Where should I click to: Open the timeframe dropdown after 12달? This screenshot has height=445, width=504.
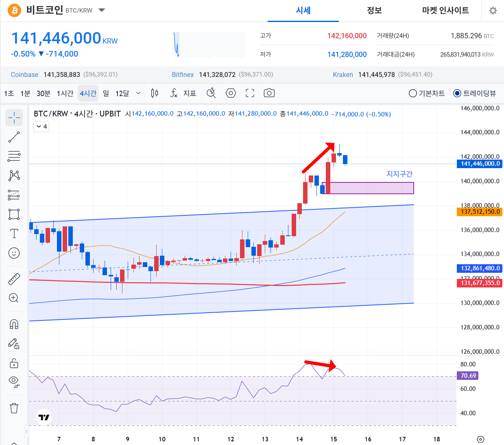point(138,93)
